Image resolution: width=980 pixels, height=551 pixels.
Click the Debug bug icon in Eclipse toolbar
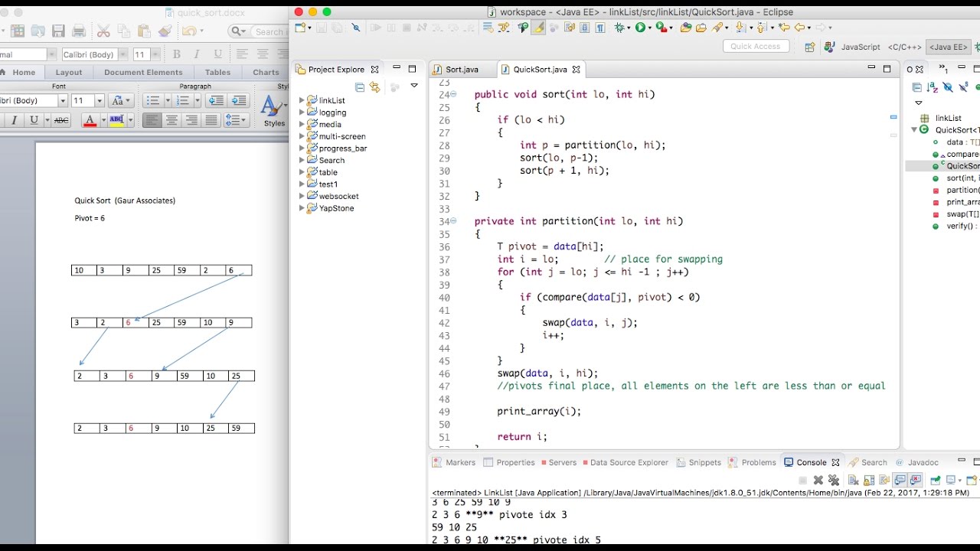click(619, 28)
